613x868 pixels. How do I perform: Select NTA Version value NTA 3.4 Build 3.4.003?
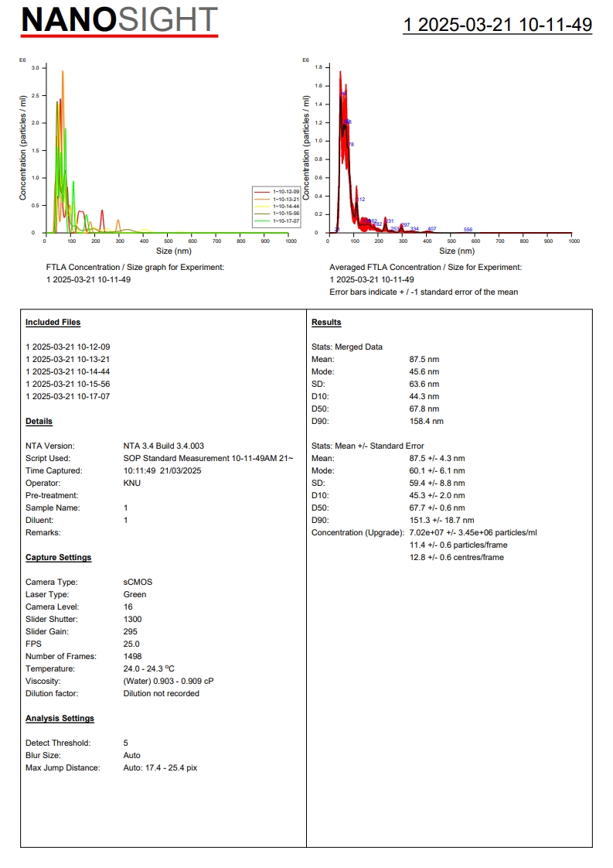[164, 446]
